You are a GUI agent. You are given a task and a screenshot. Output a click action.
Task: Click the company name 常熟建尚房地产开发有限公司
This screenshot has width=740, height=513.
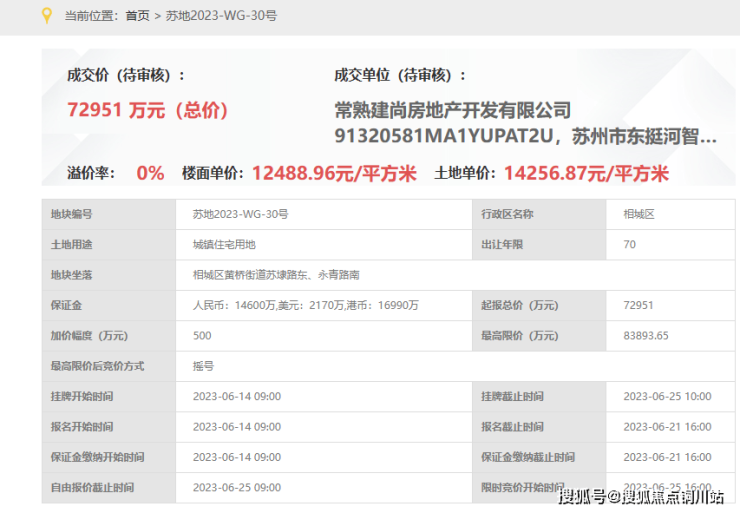(x=453, y=110)
